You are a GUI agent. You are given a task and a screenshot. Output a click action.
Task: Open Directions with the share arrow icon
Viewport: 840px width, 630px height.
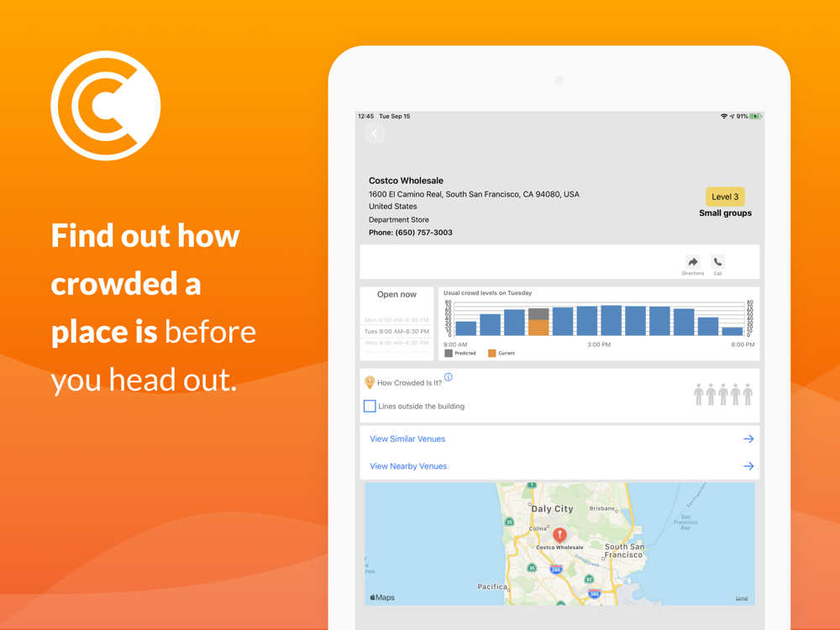point(693,262)
